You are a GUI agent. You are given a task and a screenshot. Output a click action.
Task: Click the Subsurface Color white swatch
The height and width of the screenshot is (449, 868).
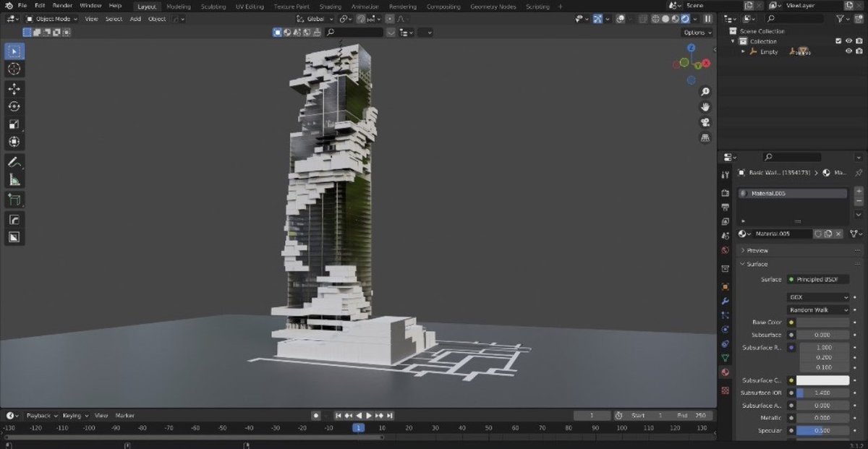click(822, 380)
